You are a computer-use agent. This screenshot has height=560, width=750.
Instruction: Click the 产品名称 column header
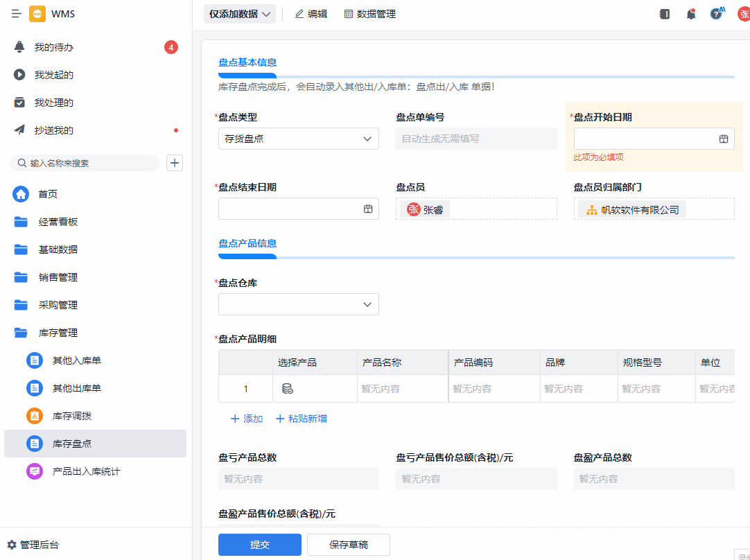pyautogui.click(x=403, y=362)
